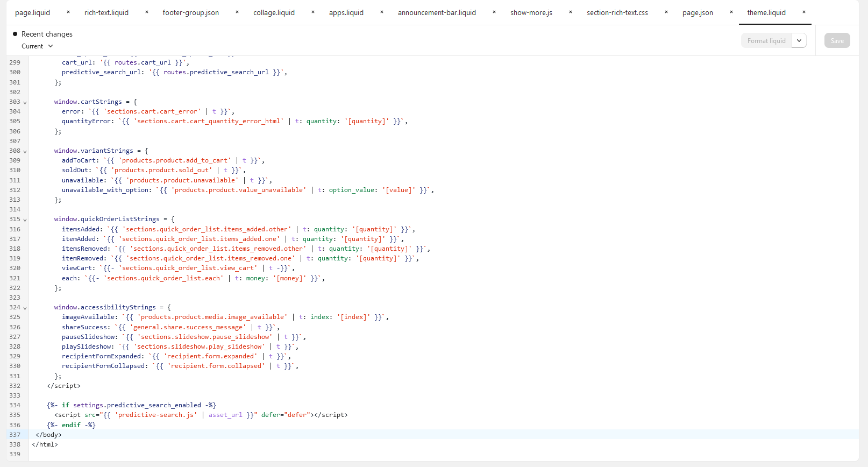This screenshot has height=467, width=868.
Task: Click the playSlideshow key on line 328
Action: pyautogui.click(x=86, y=346)
